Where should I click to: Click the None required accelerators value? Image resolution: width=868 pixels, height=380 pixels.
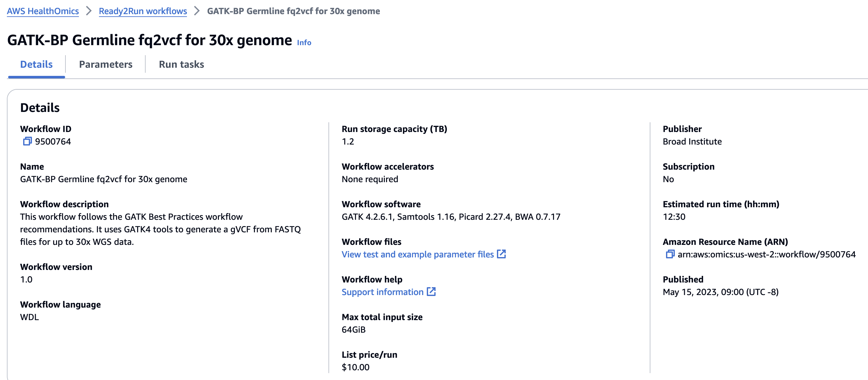pyautogui.click(x=369, y=179)
